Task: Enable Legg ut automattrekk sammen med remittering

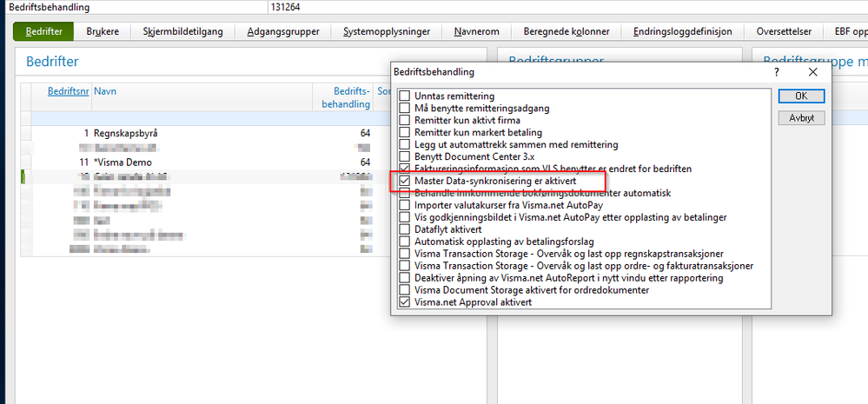Action: 405,144
